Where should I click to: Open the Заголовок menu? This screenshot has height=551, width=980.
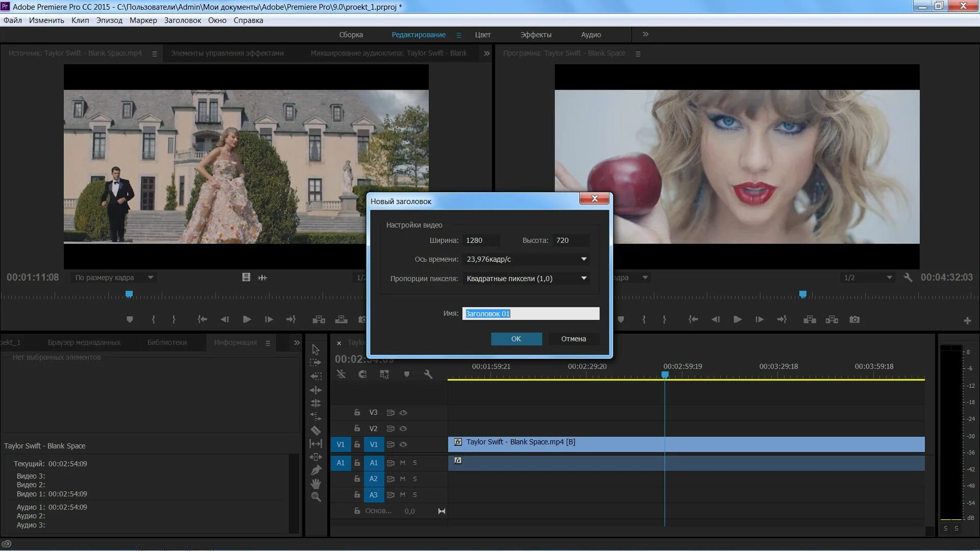point(183,20)
